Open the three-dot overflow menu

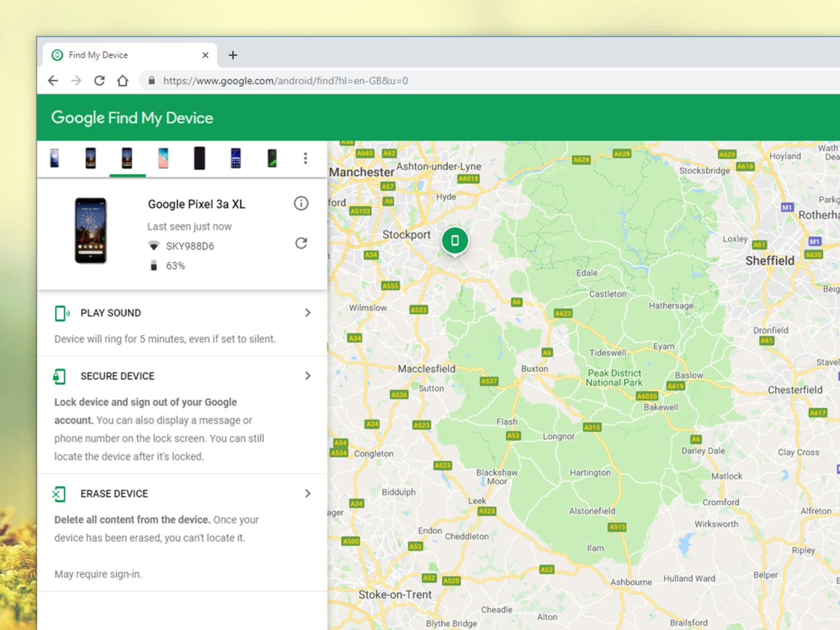[x=306, y=158]
